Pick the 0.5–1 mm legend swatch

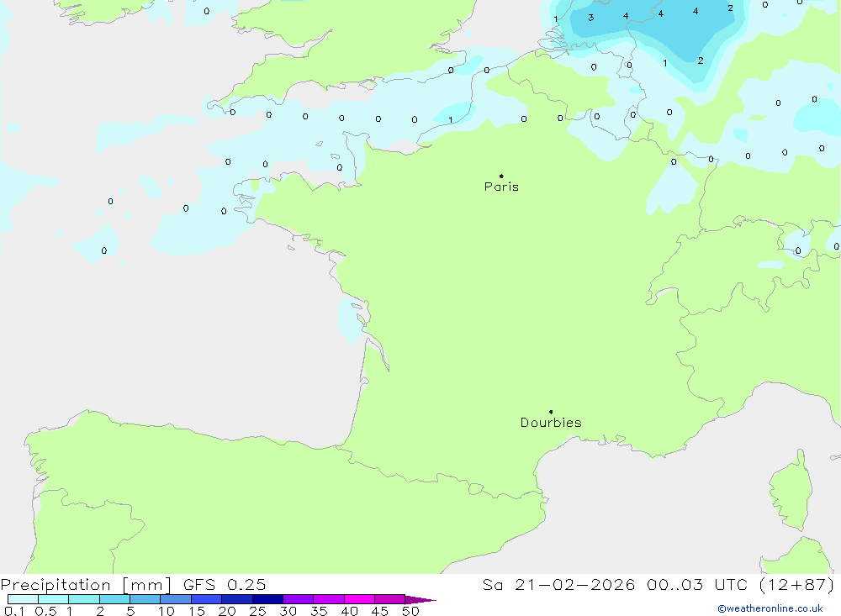point(54,599)
